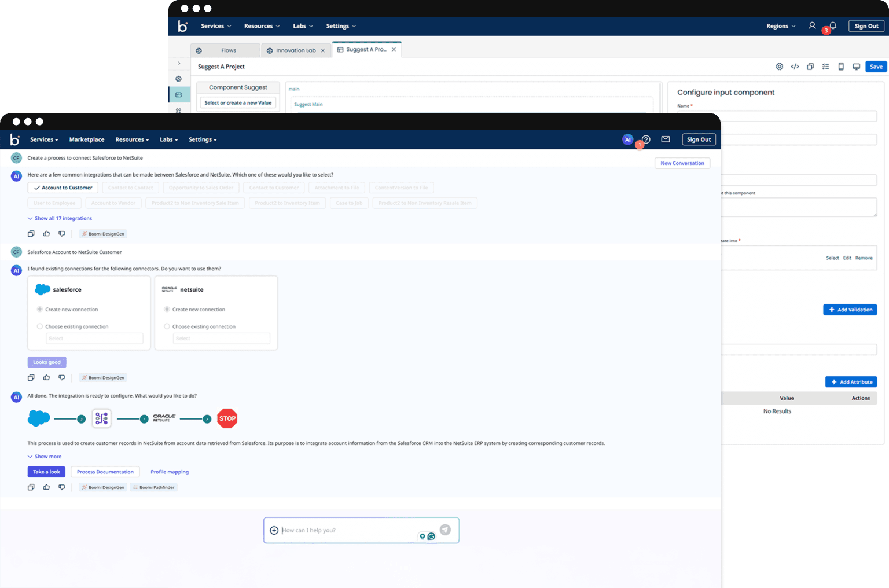889x588 pixels.
Task: Click the notification bell icon
Action: tap(832, 26)
